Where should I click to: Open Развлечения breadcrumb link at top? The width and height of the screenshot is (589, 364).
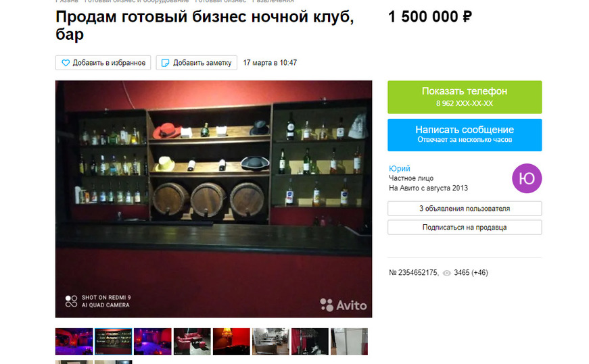tap(273, 1)
